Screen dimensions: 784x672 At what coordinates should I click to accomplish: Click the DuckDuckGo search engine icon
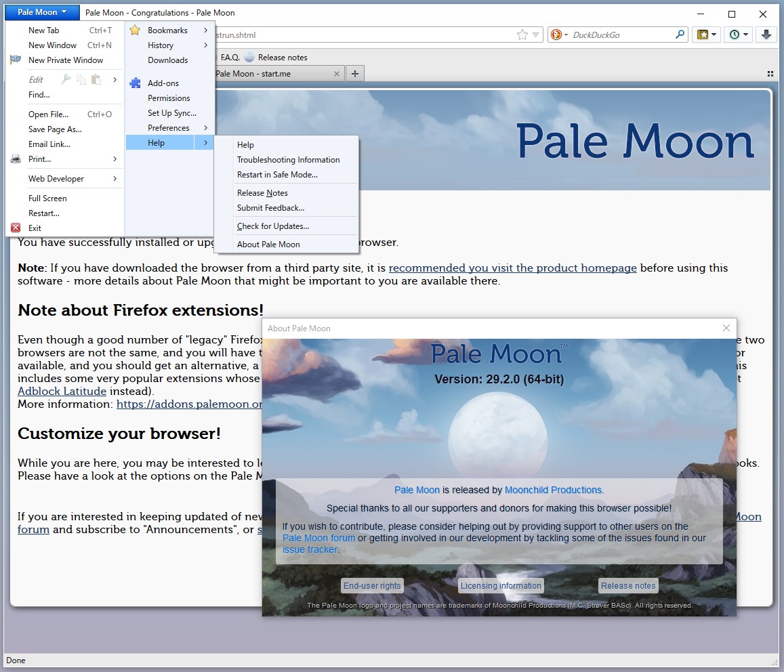coord(555,34)
